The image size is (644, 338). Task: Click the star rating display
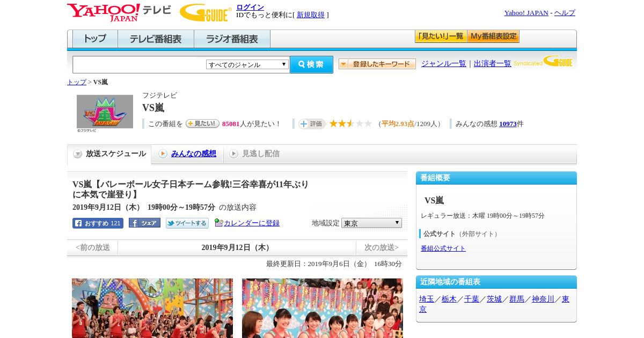pos(350,123)
